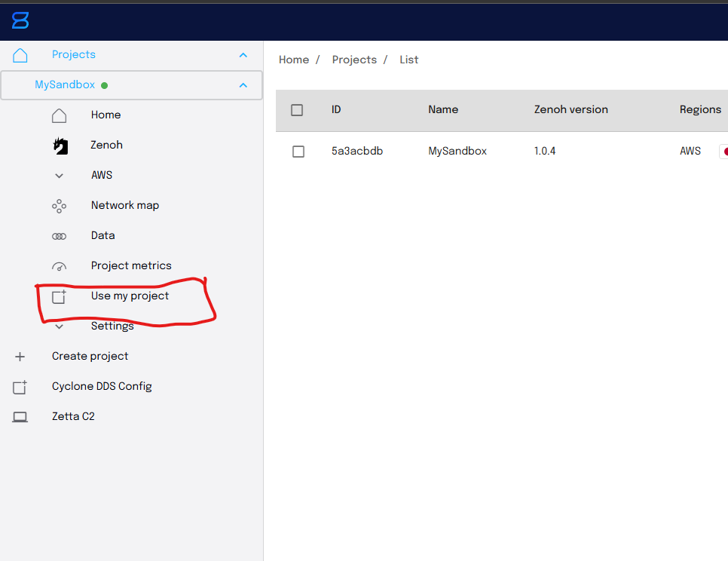Open the Network map page
This screenshot has width=728, height=561.
pos(125,205)
